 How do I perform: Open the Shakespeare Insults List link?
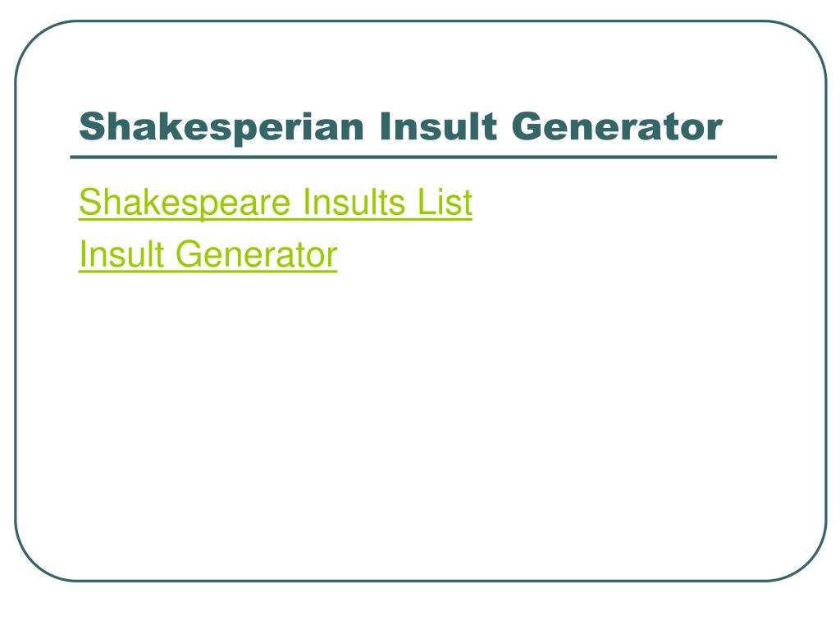pos(276,203)
